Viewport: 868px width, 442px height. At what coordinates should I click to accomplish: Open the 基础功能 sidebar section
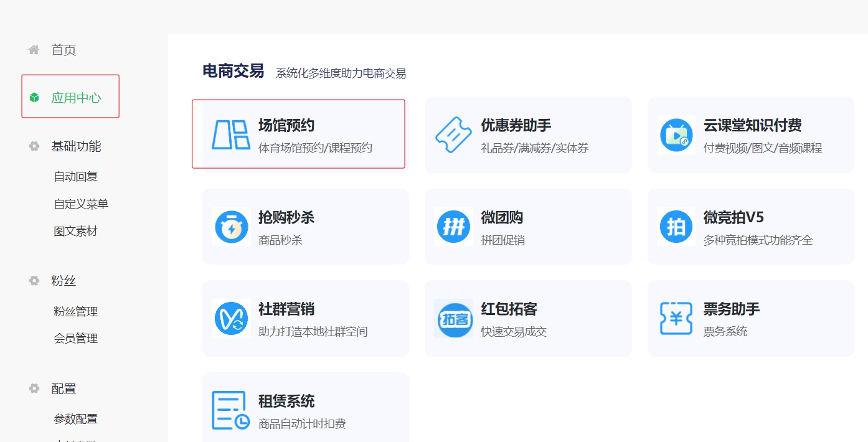tap(76, 146)
